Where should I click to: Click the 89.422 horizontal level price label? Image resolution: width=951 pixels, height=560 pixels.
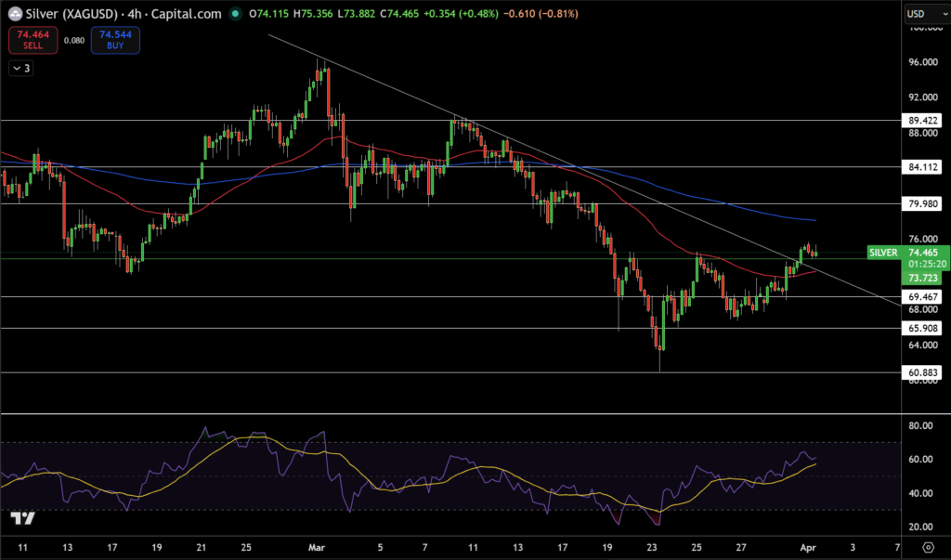[923, 120]
